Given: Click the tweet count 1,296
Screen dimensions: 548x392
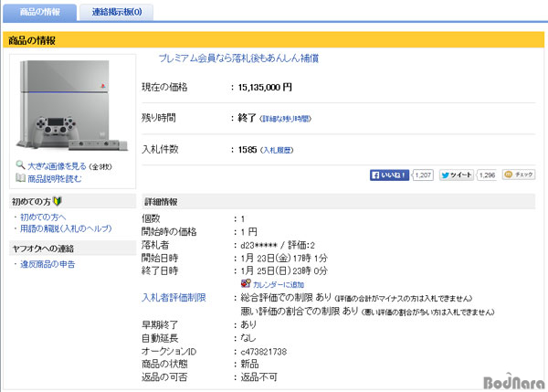Looking at the screenshot, I should [487, 175].
